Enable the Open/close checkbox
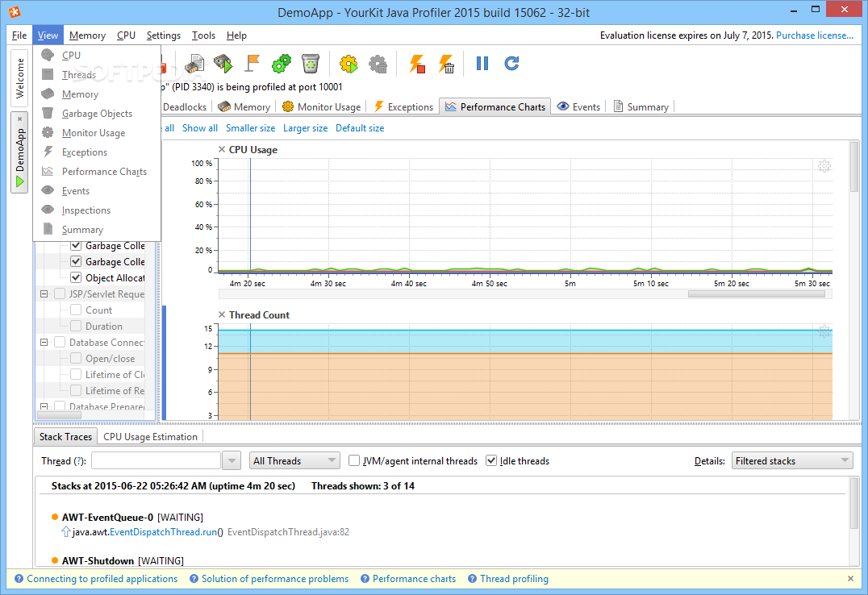868x595 pixels. point(76,358)
